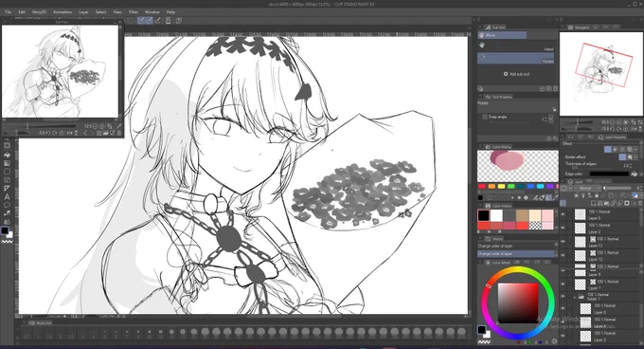Delete layer with Layer panel trash icon
The width and height of the screenshot is (644, 349).
640,204
